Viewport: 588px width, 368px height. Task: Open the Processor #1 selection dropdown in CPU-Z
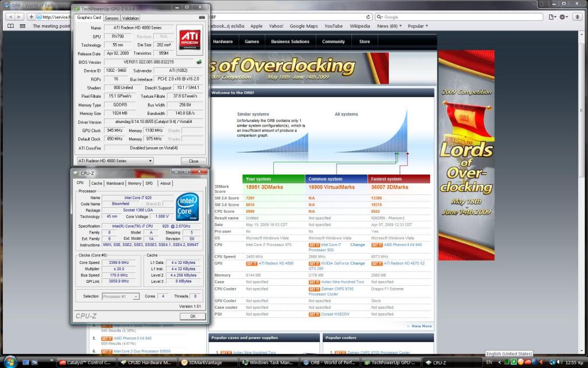[x=121, y=296]
